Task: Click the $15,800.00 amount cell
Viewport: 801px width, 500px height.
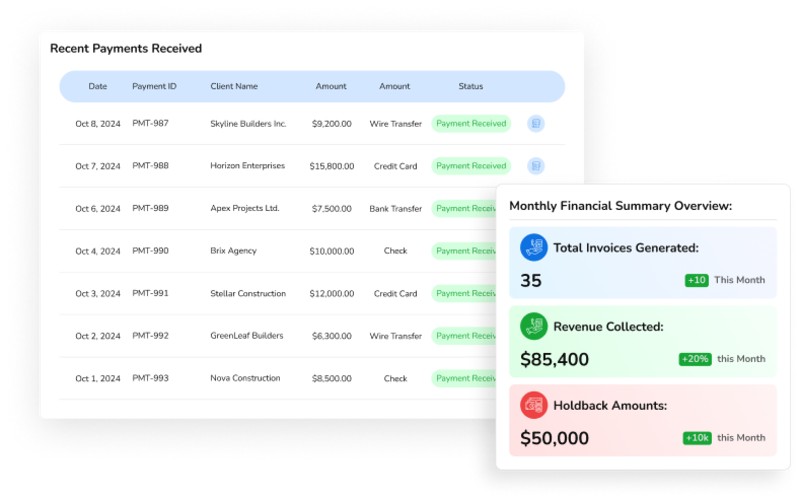Action: click(332, 166)
